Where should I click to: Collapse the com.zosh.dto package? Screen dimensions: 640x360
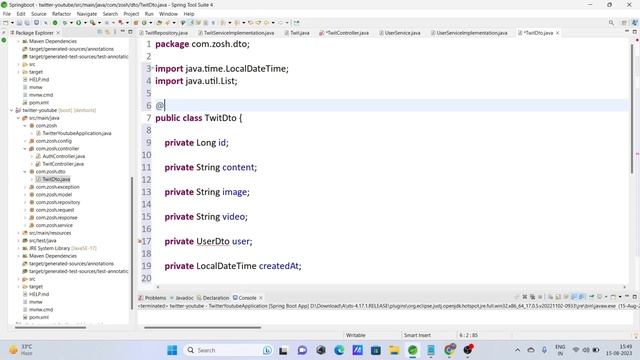pos(25,172)
